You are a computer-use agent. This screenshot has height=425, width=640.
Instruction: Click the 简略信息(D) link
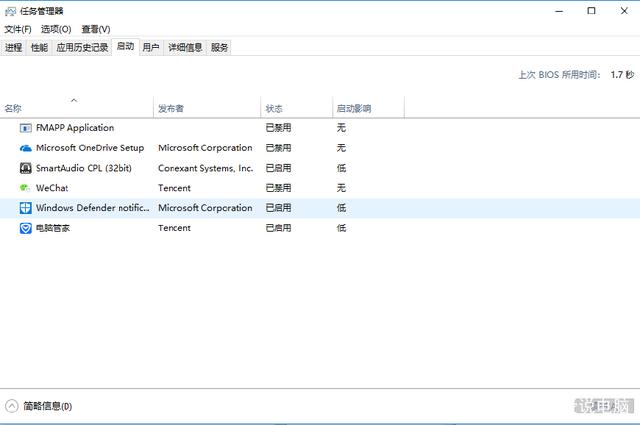(48, 406)
